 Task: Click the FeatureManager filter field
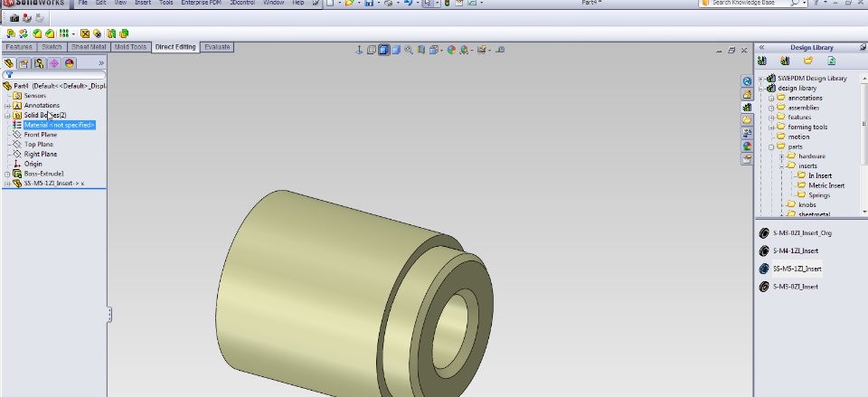(x=55, y=75)
